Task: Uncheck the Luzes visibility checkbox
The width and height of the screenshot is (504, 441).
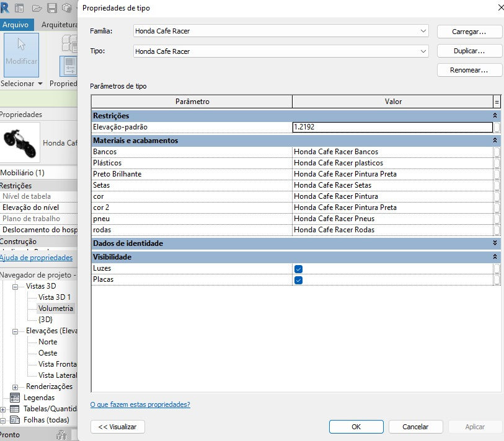Action: [x=298, y=269]
